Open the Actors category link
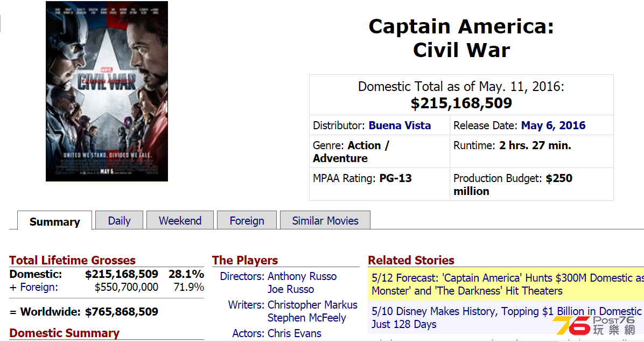This screenshot has width=644, height=342. pyautogui.click(x=248, y=333)
